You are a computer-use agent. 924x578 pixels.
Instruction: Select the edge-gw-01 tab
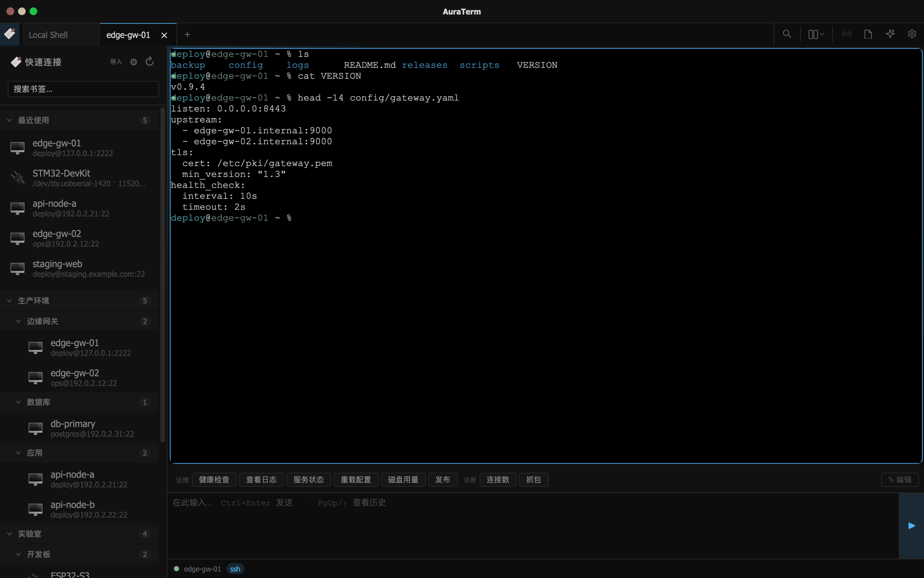[x=138, y=34]
